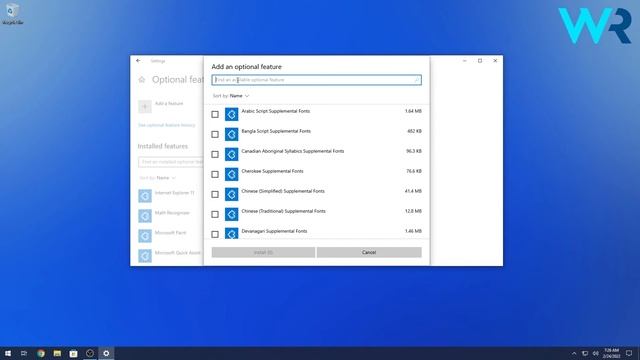Screen dimensions: 640x360
Task: Click the Devanagari Supplemental Fonts feature icon
Action: click(x=231, y=233)
